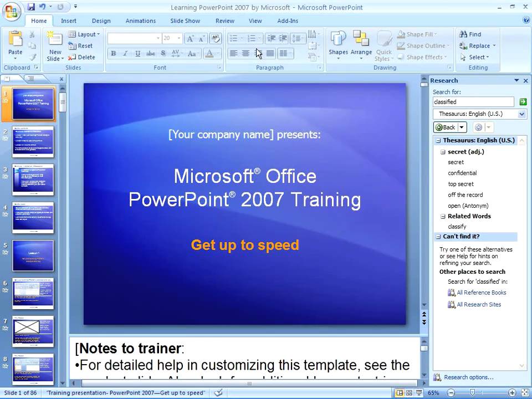Collapse the 'secret (adj.)' group

click(443, 152)
